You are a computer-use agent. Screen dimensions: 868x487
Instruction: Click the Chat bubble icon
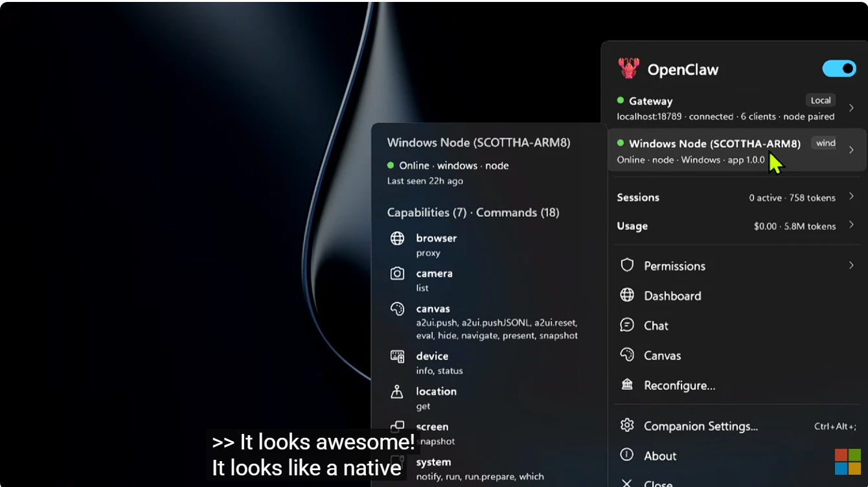(627, 325)
